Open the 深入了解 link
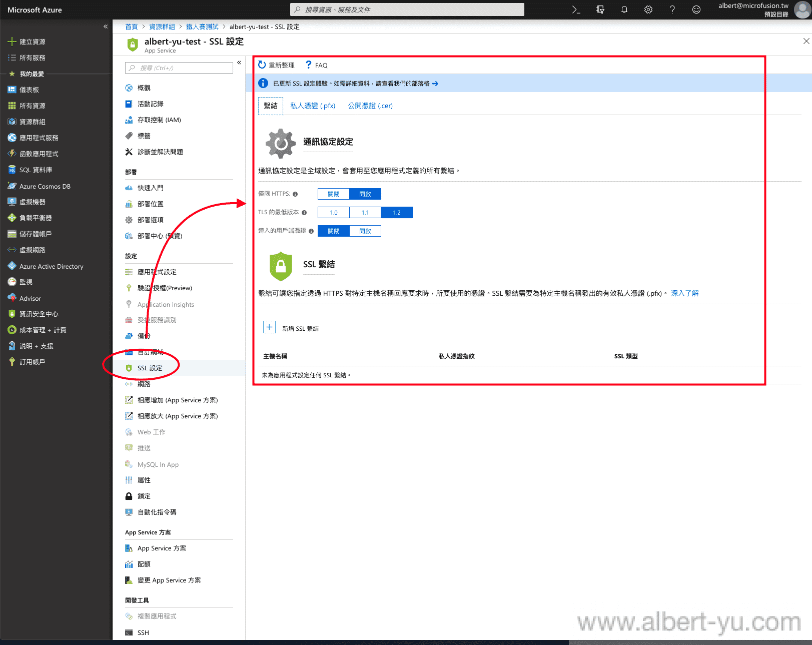This screenshot has height=645, width=812. pyautogui.click(x=685, y=293)
